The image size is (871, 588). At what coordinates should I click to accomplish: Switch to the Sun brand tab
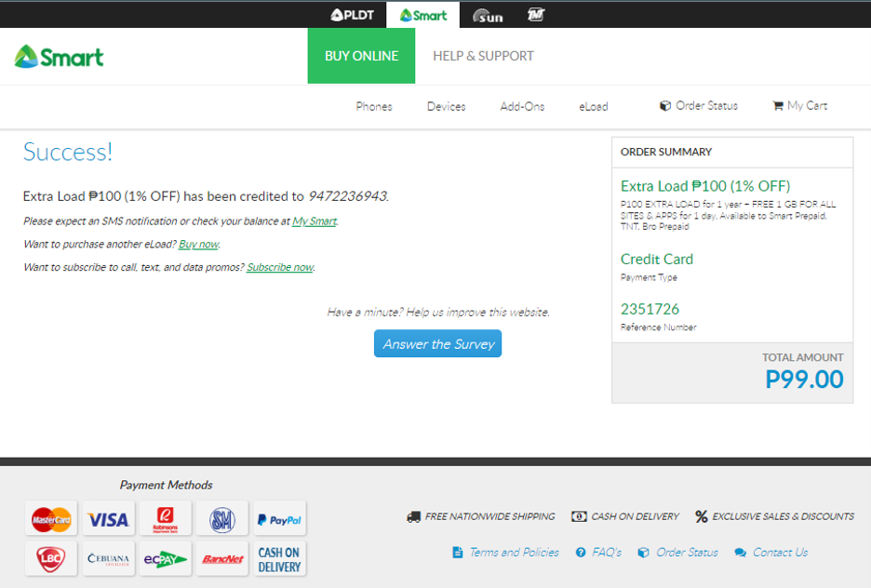click(488, 16)
